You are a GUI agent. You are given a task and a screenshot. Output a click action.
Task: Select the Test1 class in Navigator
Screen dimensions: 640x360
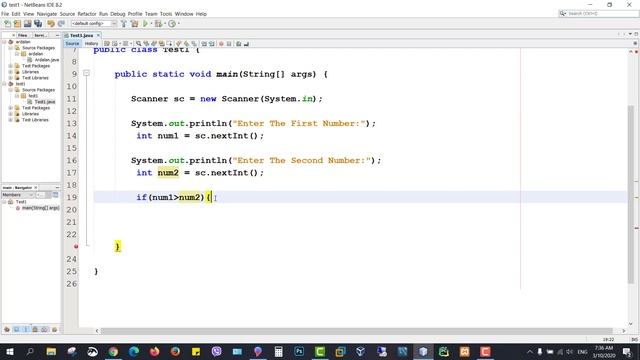21,202
